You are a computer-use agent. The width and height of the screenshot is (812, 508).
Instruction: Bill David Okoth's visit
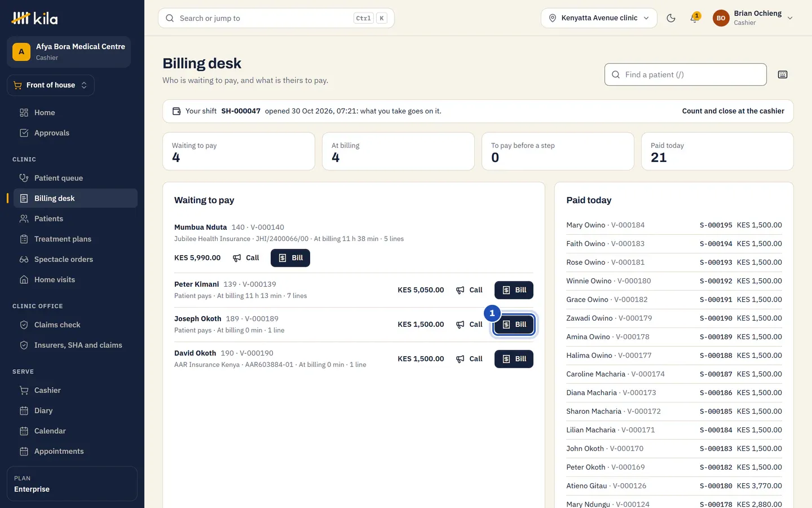click(514, 359)
